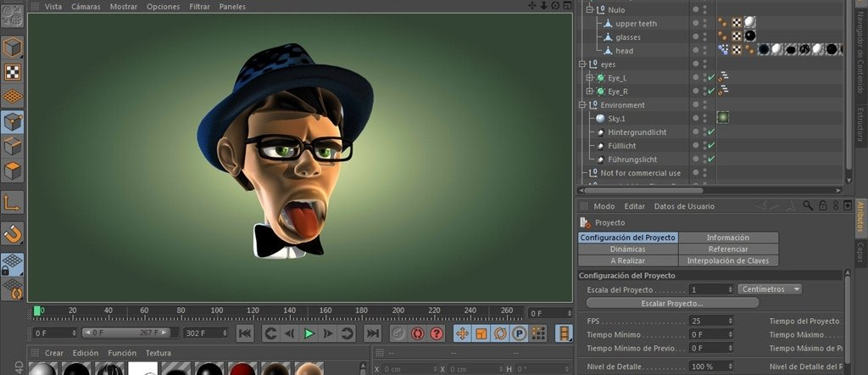Select the red material sphere swatch

[242, 369]
